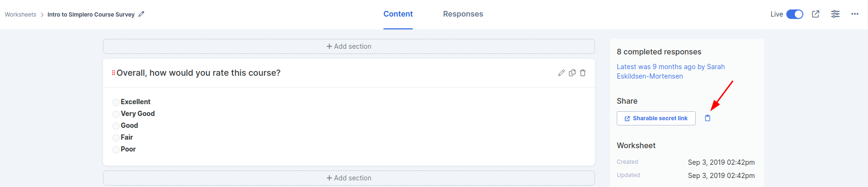Image resolution: width=868 pixels, height=187 pixels.
Task: Select the Very Good radio option
Action: point(116,114)
